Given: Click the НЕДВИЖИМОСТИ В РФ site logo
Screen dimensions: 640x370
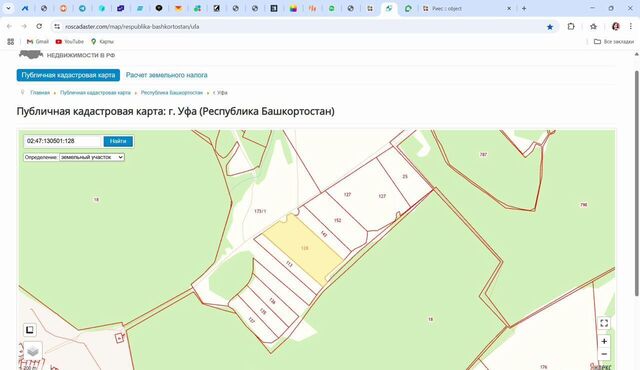Looking at the screenshot, I should pos(67,55).
